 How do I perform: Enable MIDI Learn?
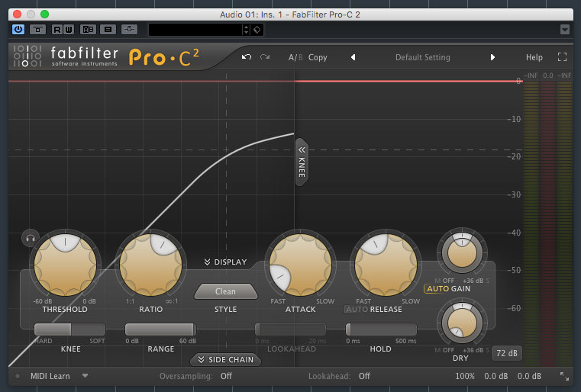coord(50,376)
